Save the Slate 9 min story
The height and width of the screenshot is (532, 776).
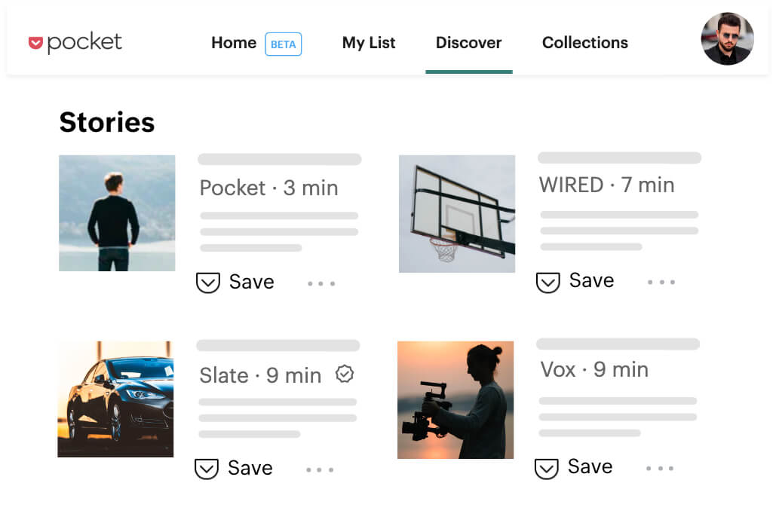(234, 468)
